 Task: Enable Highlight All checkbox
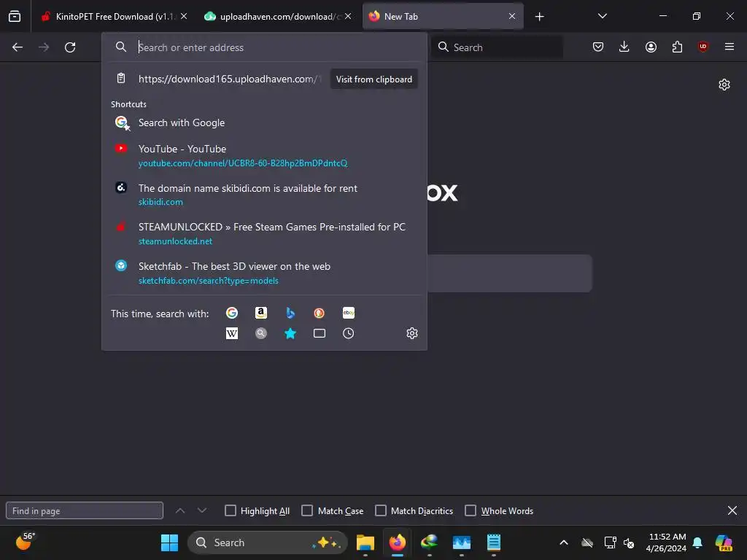231,510
